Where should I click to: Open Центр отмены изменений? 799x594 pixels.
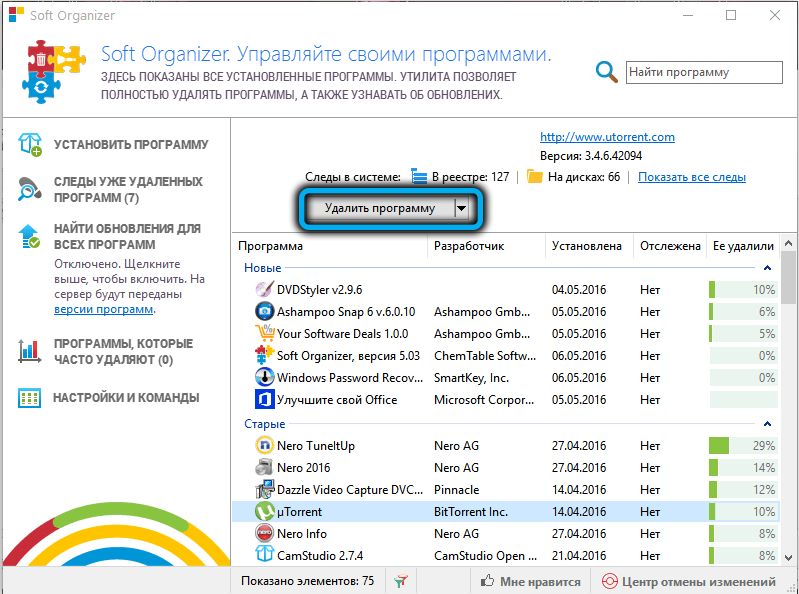point(688,581)
